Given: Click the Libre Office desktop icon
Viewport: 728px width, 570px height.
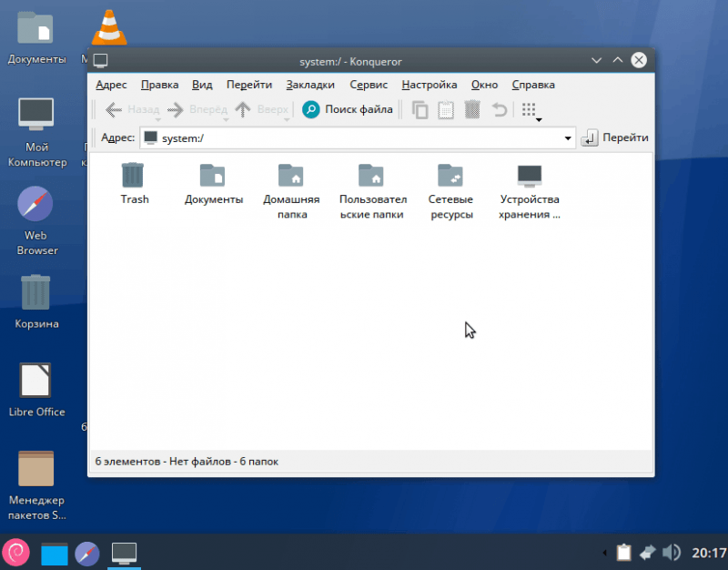Looking at the screenshot, I should 36,390.
